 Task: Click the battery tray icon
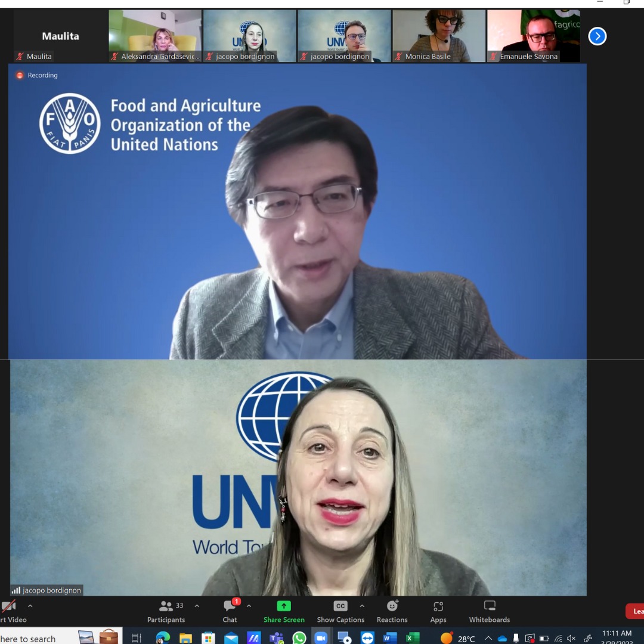click(544, 638)
